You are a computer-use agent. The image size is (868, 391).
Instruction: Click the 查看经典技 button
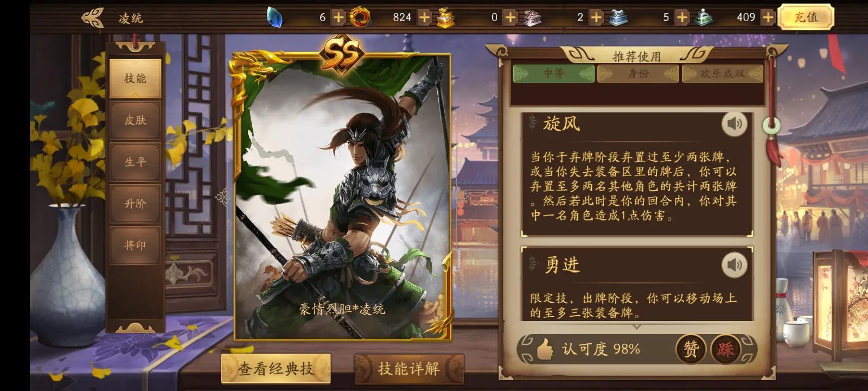point(276,369)
